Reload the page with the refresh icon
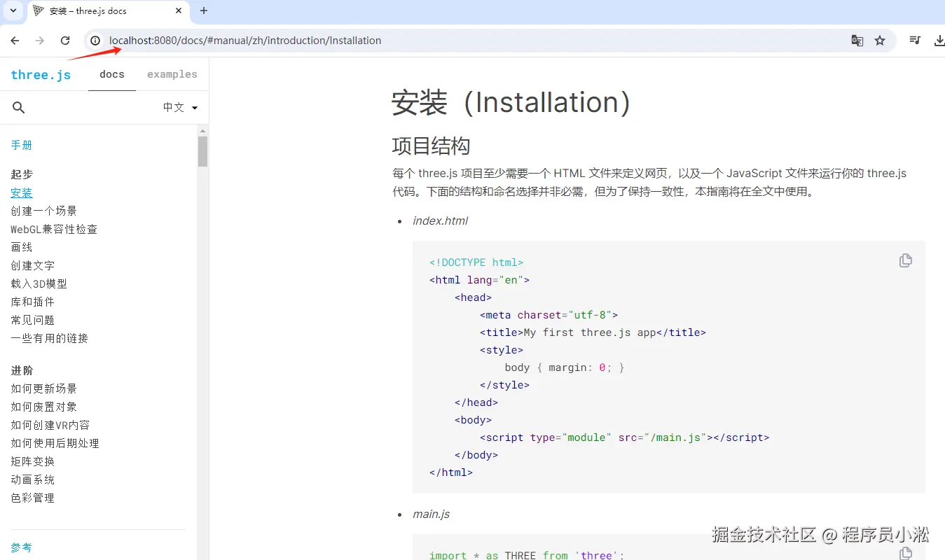 tap(65, 41)
